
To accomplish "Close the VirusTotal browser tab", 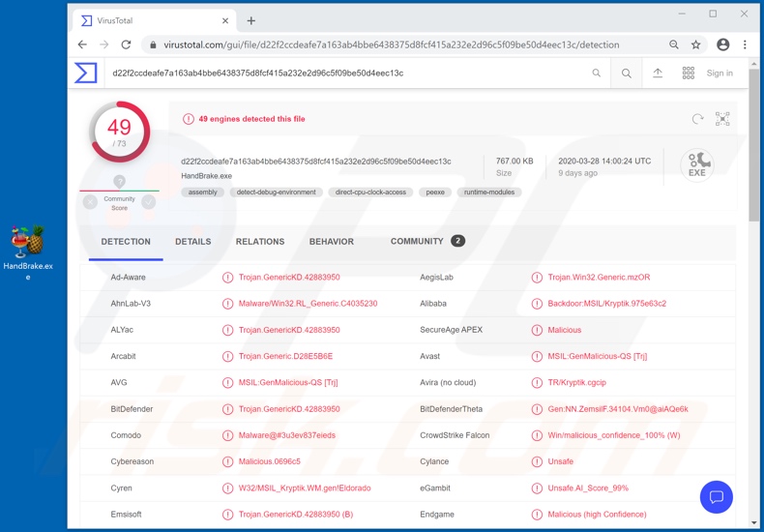I will click(x=225, y=21).
